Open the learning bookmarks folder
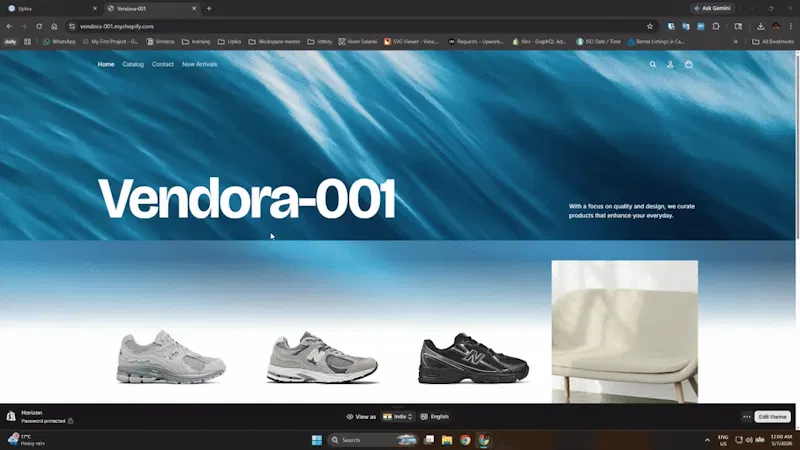This screenshot has width=800, height=450. point(196,42)
